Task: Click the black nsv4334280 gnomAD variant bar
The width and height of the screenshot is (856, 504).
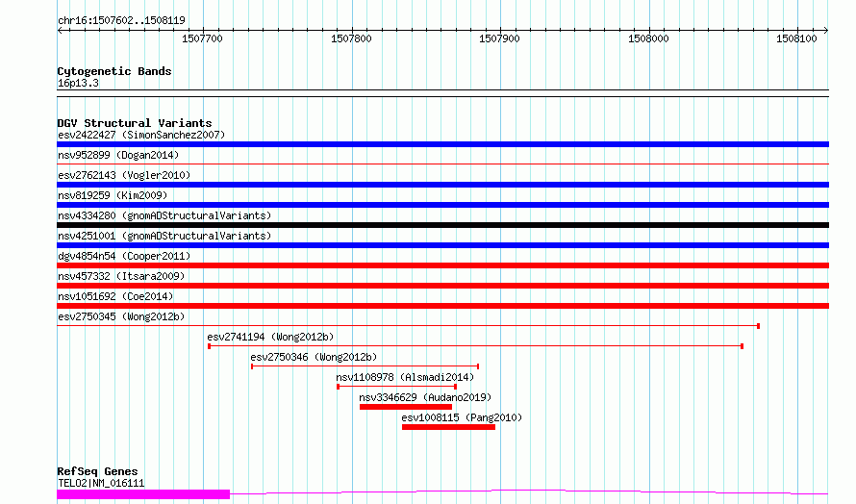Action: 442,225
